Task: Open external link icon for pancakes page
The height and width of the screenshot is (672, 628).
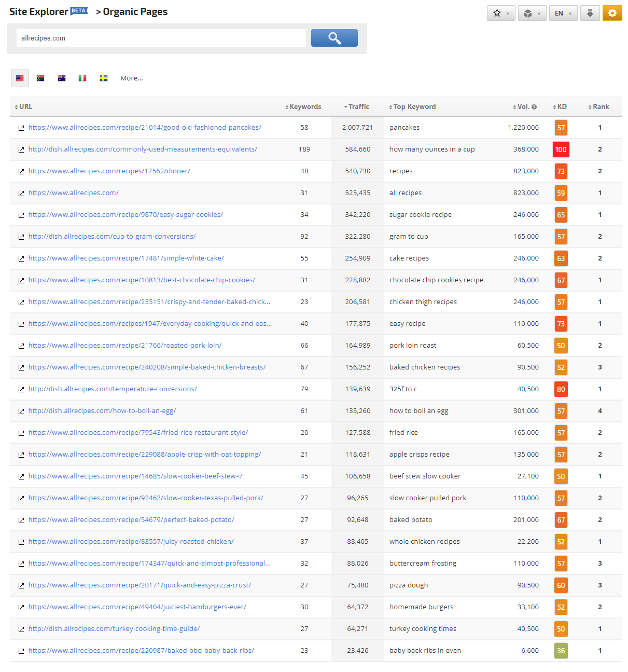Action: click(x=21, y=128)
